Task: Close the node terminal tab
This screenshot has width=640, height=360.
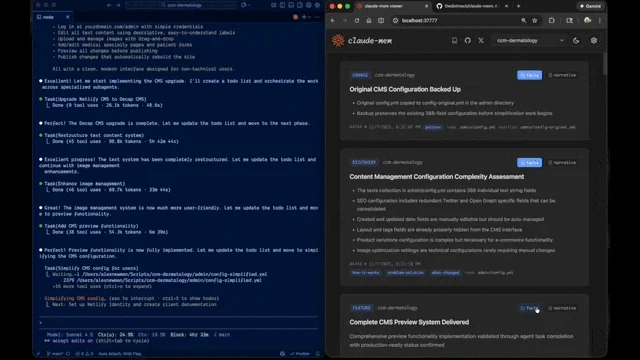Action: pos(67,17)
